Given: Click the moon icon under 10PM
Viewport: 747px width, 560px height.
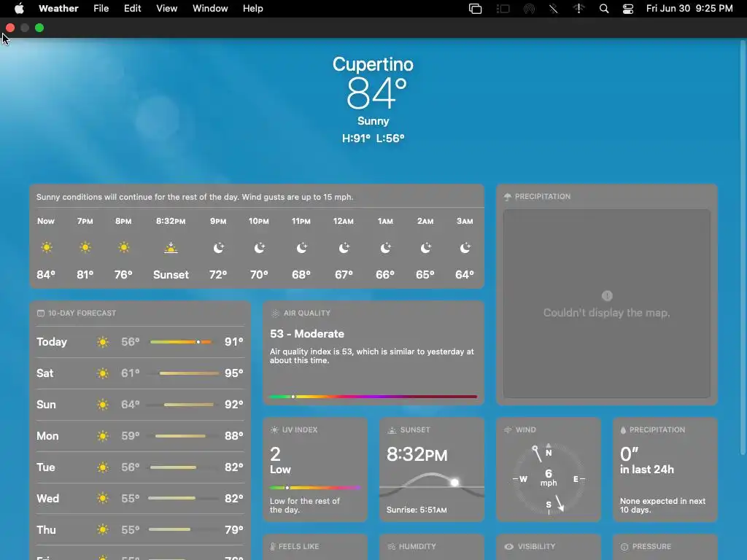Looking at the screenshot, I should (x=259, y=248).
